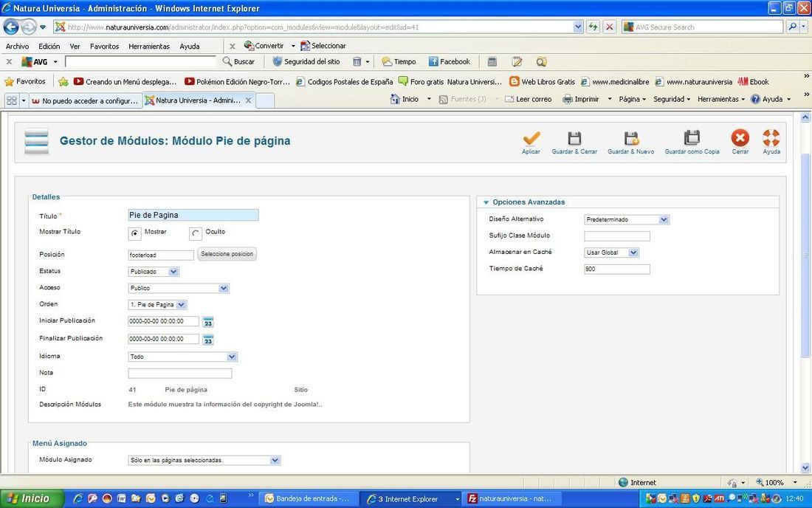Select Mostrar radio for Mostrar Título
The width and height of the screenshot is (812, 508).
pyautogui.click(x=134, y=233)
